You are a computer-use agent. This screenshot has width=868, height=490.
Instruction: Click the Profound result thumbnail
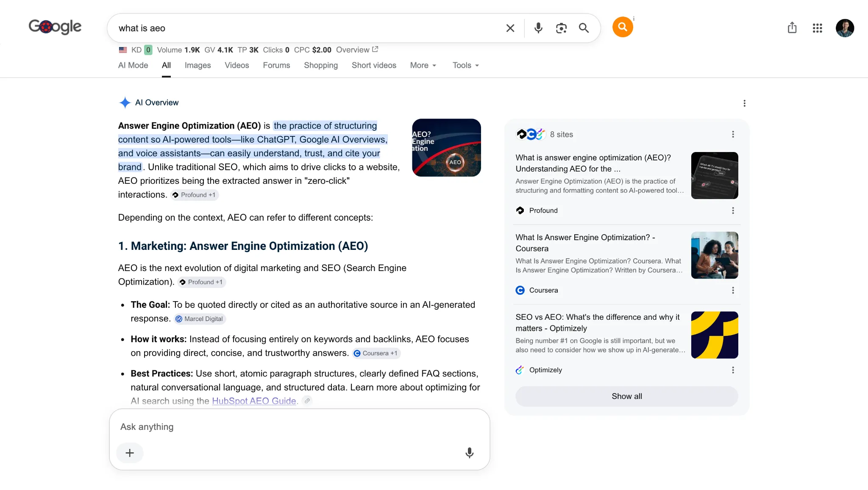click(x=715, y=175)
